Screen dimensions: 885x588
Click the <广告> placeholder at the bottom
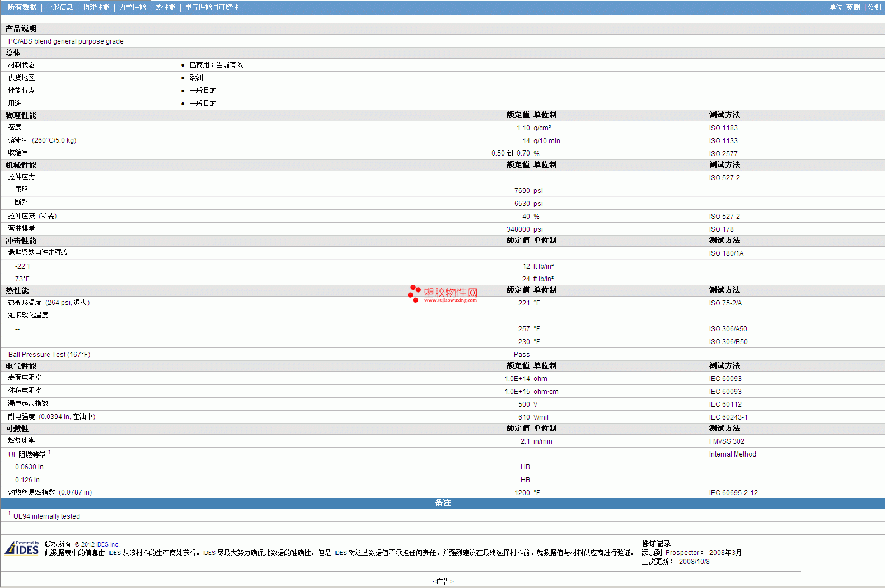pyautogui.click(x=443, y=581)
